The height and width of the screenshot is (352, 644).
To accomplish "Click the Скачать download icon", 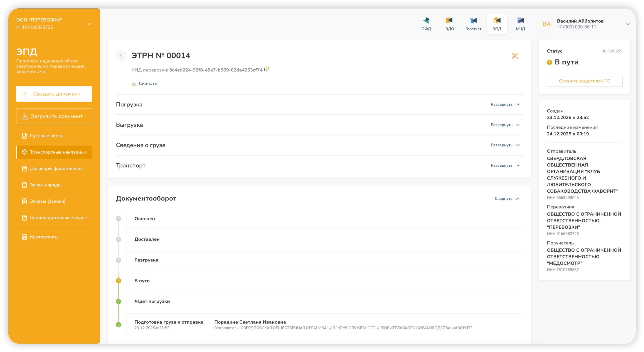I will (x=134, y=84).
